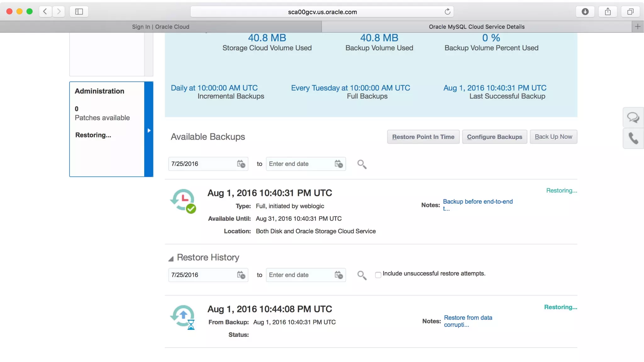Click Restore History end date field
Screen dimensions: 644x362
point(299,275)
